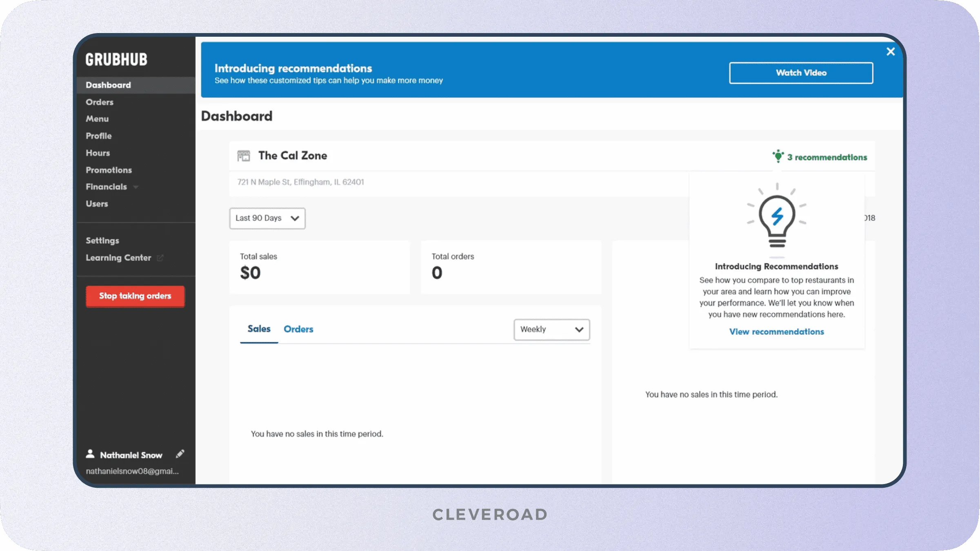Click the external link icon beside Learning Center

[160, 258]
